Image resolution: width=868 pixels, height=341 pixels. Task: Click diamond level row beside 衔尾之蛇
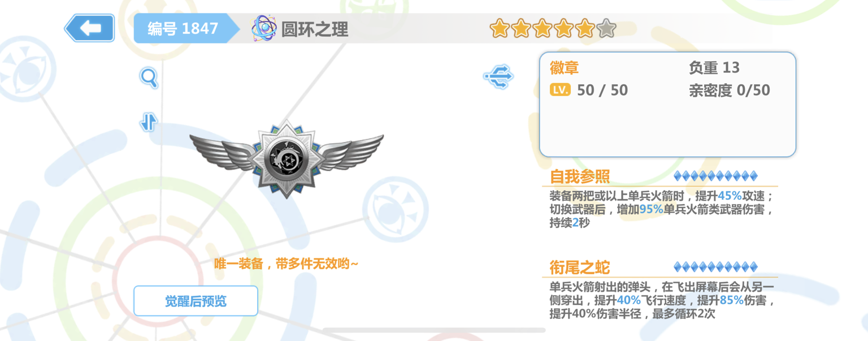[715, 267]
